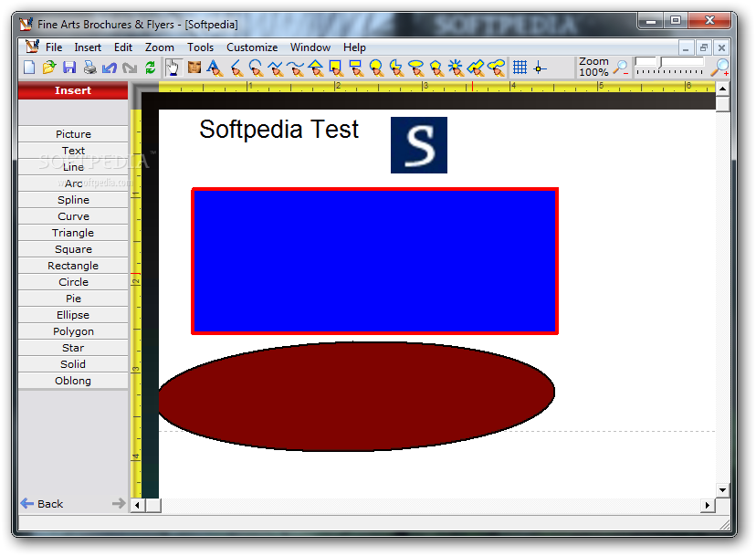756x556 pixels.
Task: Select the text insert tool icon
Action: point(215,68)
